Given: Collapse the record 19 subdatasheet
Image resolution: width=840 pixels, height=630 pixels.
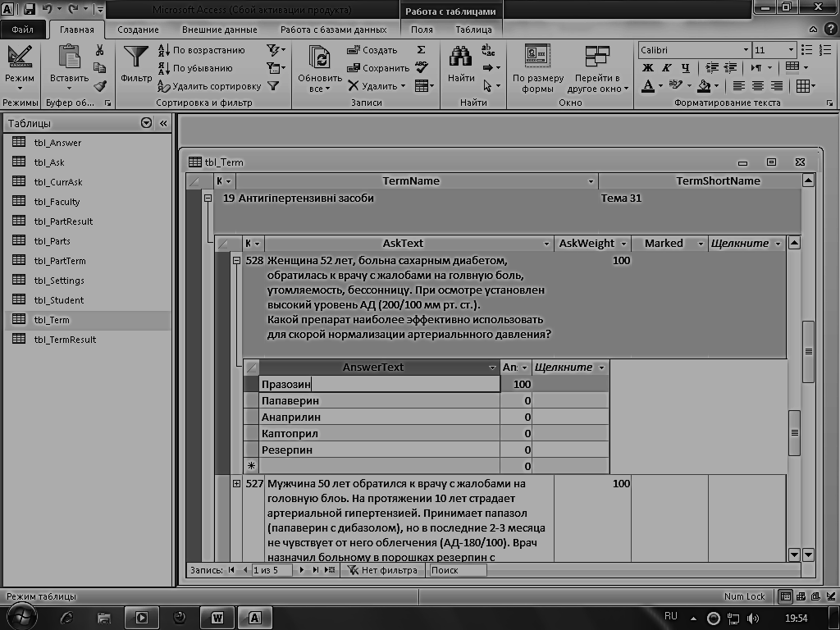Looking at the screenshot, I should click(x=208, y=199).
